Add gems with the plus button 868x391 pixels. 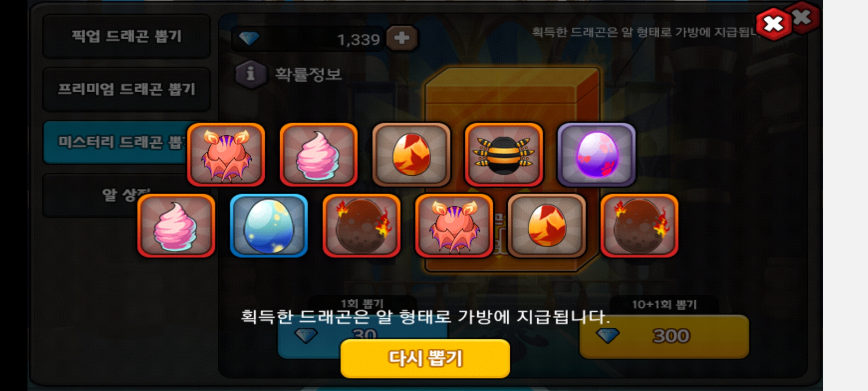[x=402, y=38]
